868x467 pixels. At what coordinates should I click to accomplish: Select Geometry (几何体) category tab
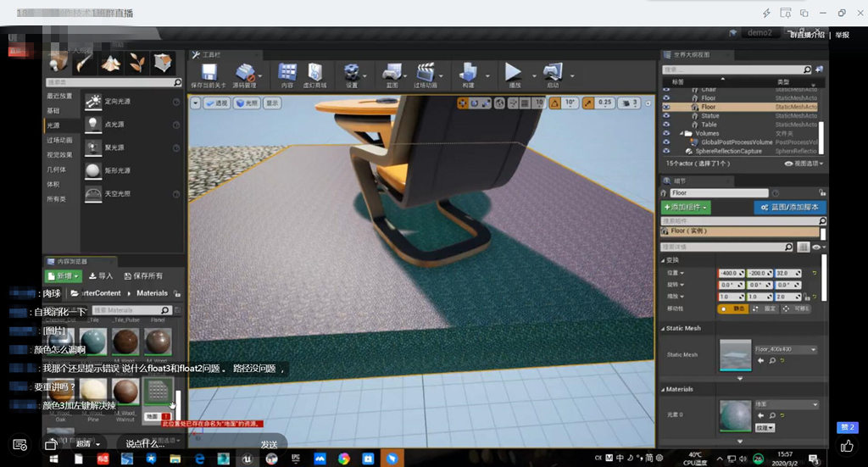pos(61,170)
